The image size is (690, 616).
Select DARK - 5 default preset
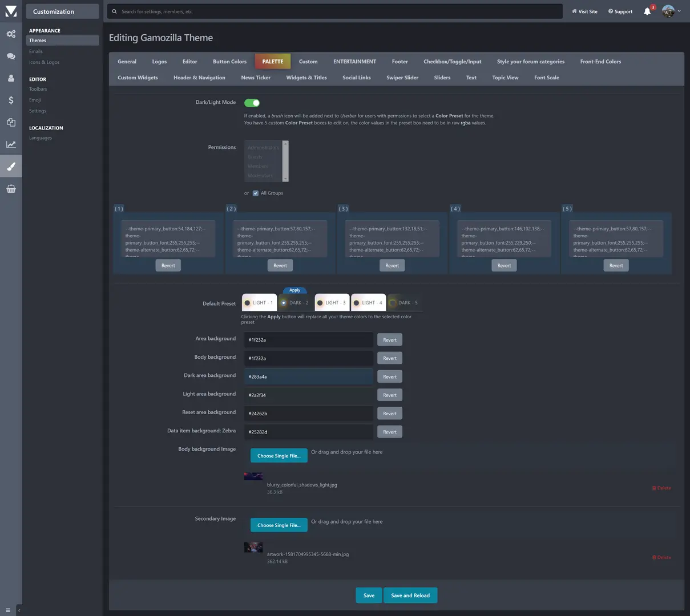tap(404, 303)
